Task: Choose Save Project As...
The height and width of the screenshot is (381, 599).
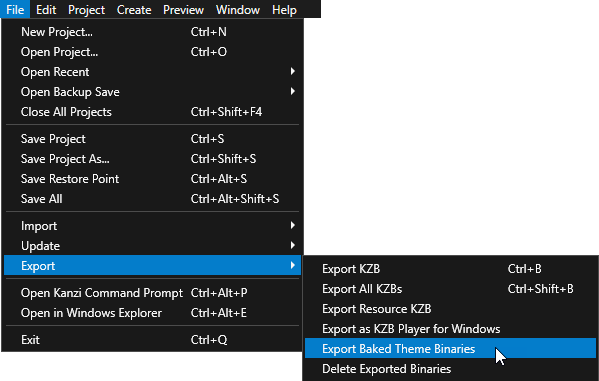Action: [x=152, y=159]
